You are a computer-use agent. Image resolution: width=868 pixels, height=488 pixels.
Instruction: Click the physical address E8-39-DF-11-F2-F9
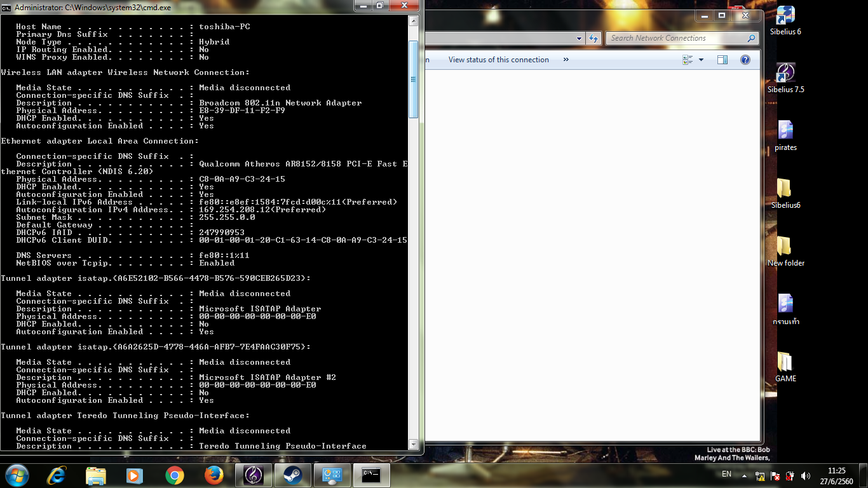click(x=242, y=111)
